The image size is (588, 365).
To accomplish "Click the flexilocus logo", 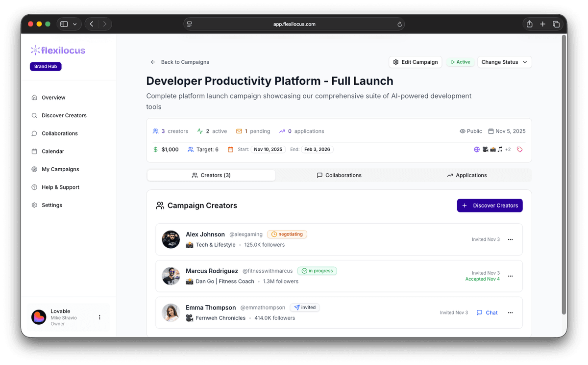I will pos(57,50).
